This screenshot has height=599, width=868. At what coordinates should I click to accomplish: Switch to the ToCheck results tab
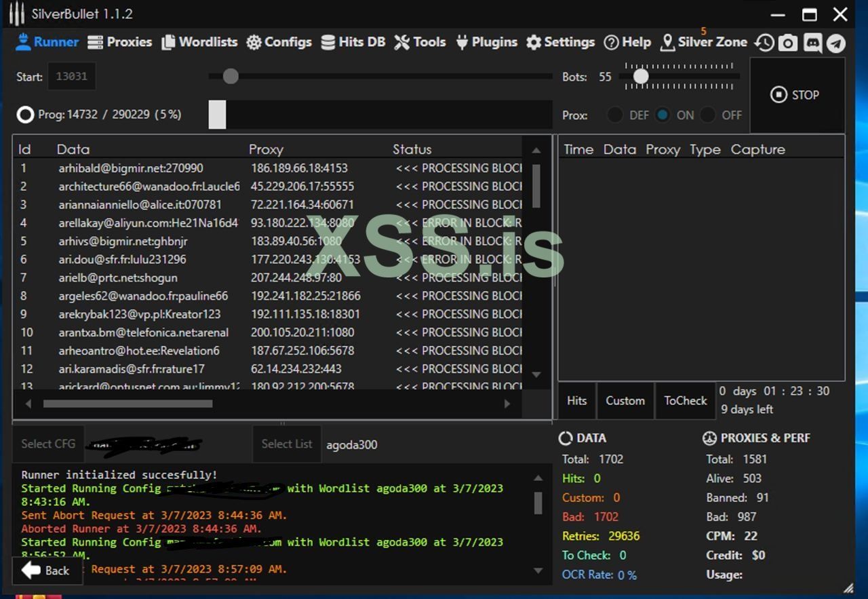pyautogui.click(x=685, y=401)
